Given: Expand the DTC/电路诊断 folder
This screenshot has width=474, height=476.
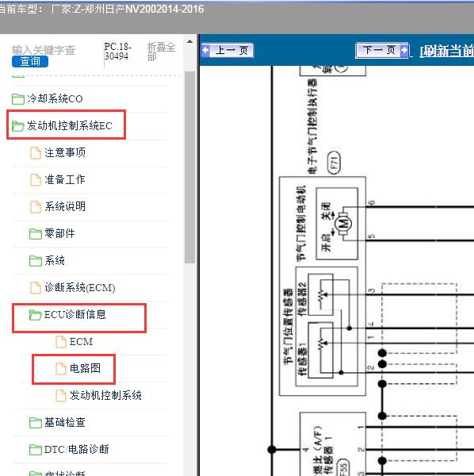Looking at the screenshot, I should point(76,450).
